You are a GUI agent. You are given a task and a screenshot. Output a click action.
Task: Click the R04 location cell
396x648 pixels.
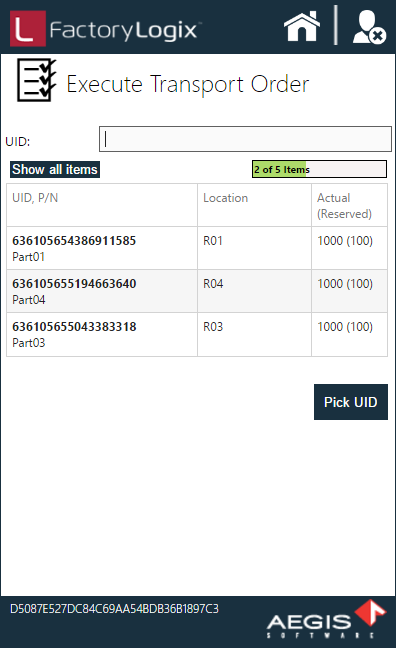click(254, 291)
